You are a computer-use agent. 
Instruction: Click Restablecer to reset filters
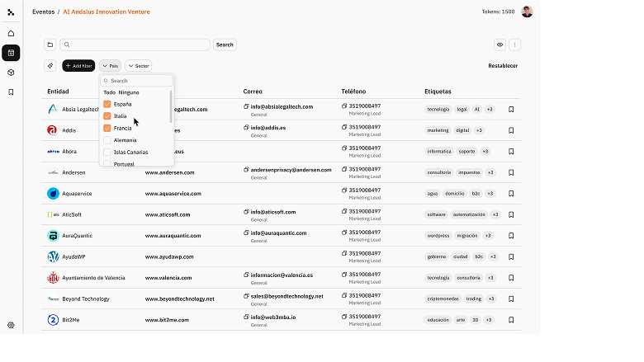[x=503, y=66]
